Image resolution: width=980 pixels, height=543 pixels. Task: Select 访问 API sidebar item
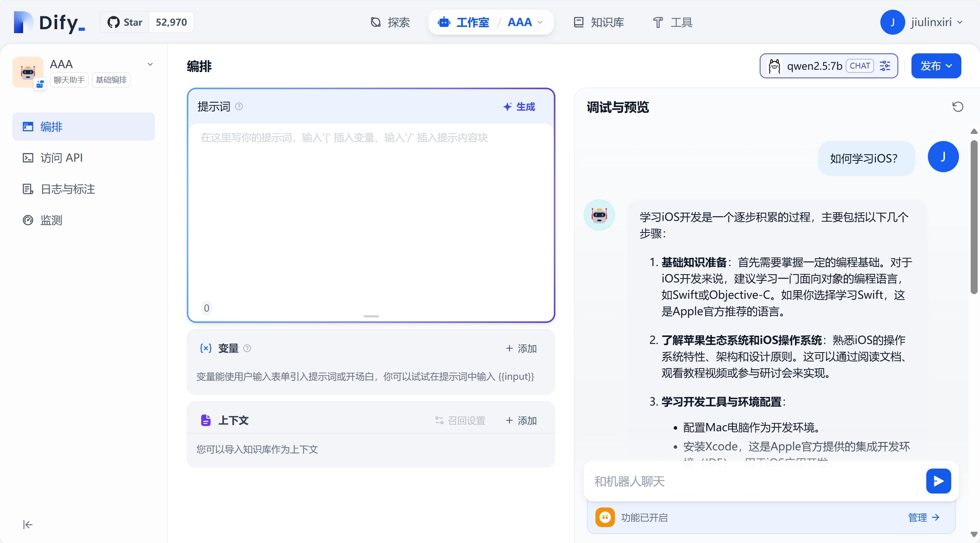pos(61,158)
